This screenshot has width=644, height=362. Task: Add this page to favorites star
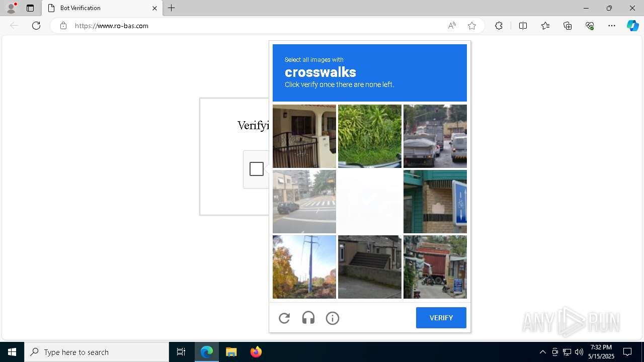pyautogui.click(x=472, y=26)
